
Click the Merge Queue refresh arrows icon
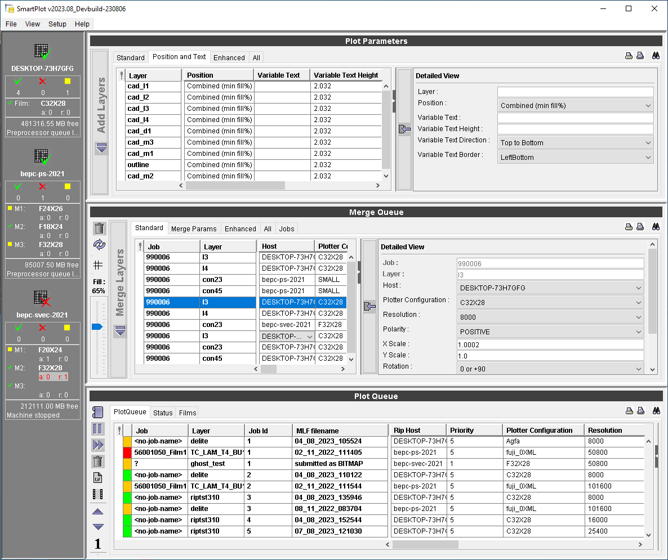tap(99, 245)
